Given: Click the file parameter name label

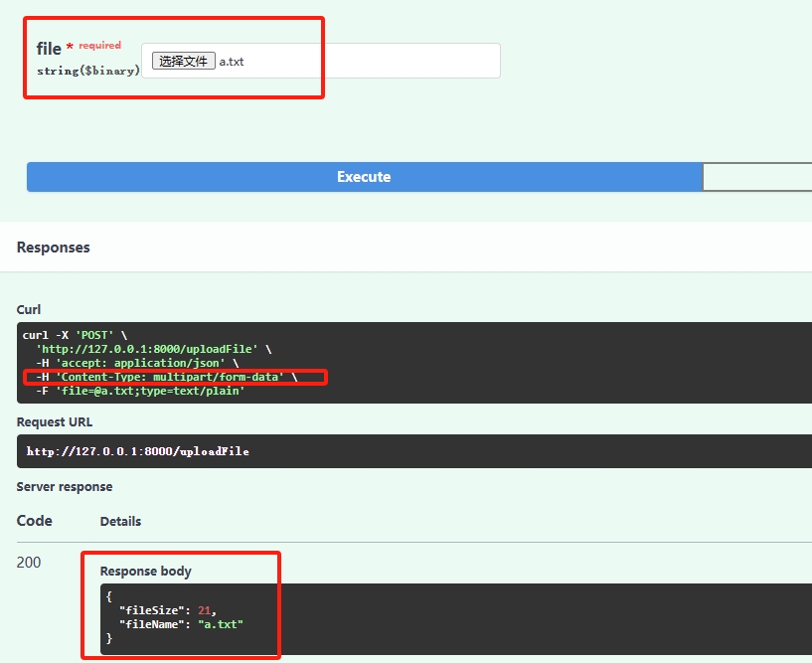Looking at the screenshot, I should coord(47,48).
